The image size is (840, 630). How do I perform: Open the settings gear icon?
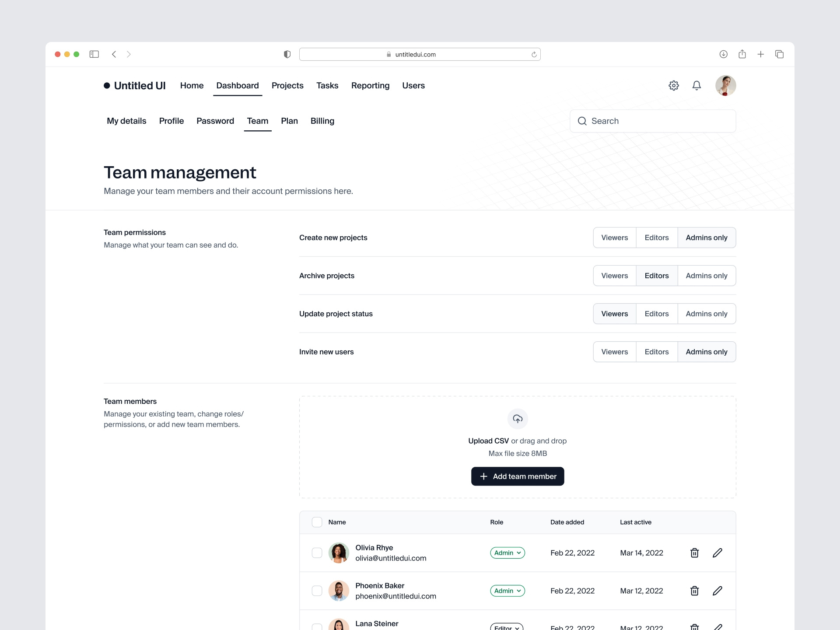tap(674, 85)
